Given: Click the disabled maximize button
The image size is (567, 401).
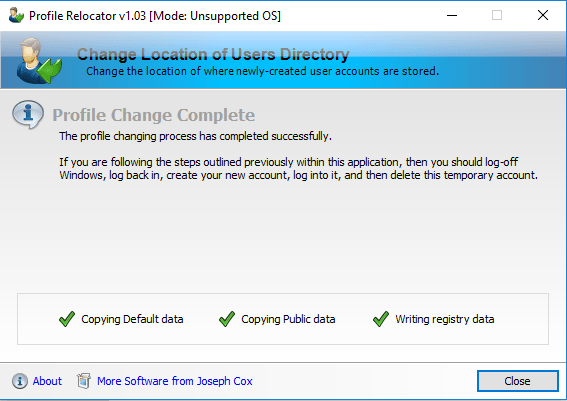Looking at the screenshot, I should pyautogui.click(x=497, y=15).
